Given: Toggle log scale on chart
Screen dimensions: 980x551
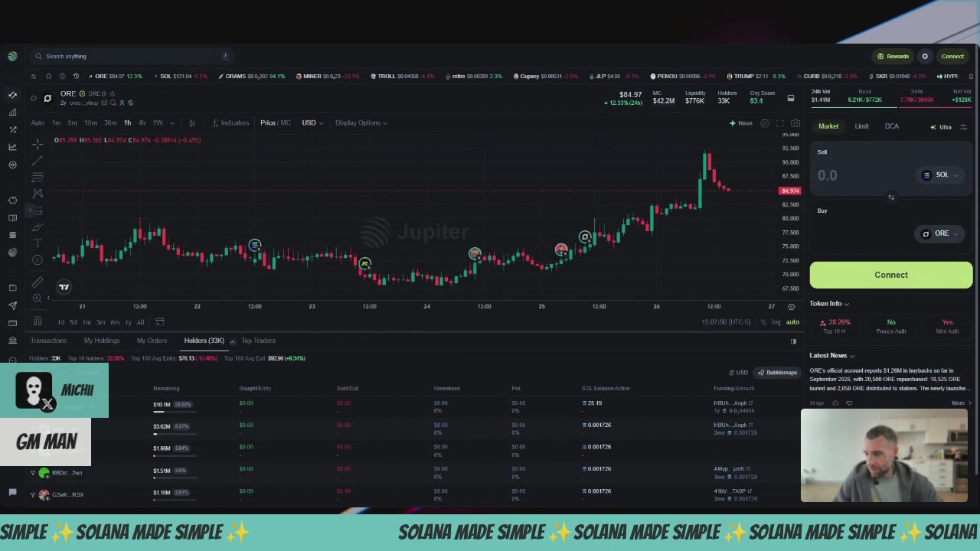Looking at the screenshot, I should click(776, 322).
